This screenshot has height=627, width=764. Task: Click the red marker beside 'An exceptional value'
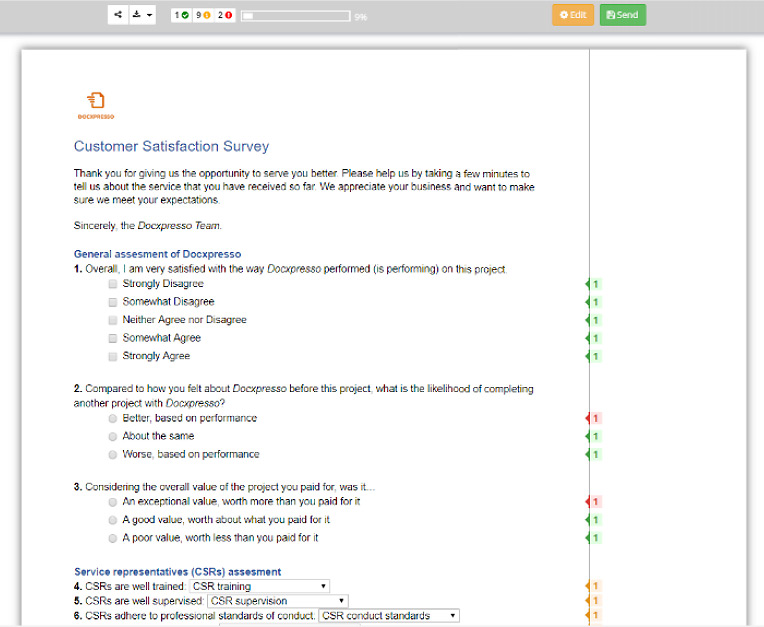coord(593,501)
